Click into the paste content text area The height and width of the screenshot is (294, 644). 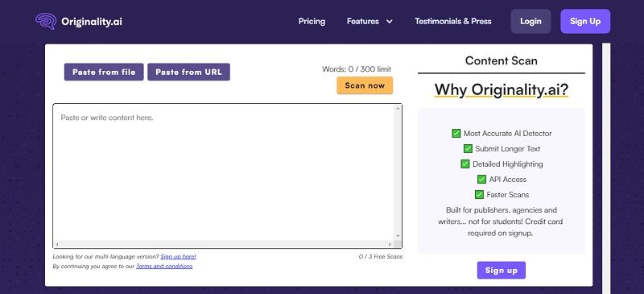click(224, 172)
